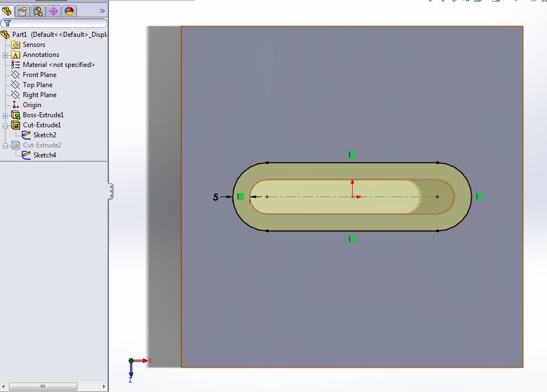Image resolution: width=547 pixels, height=392 pixels.
Task: Toggle visibility of suppressed Cut-Extrude2 feature
Action: [15, 145]
